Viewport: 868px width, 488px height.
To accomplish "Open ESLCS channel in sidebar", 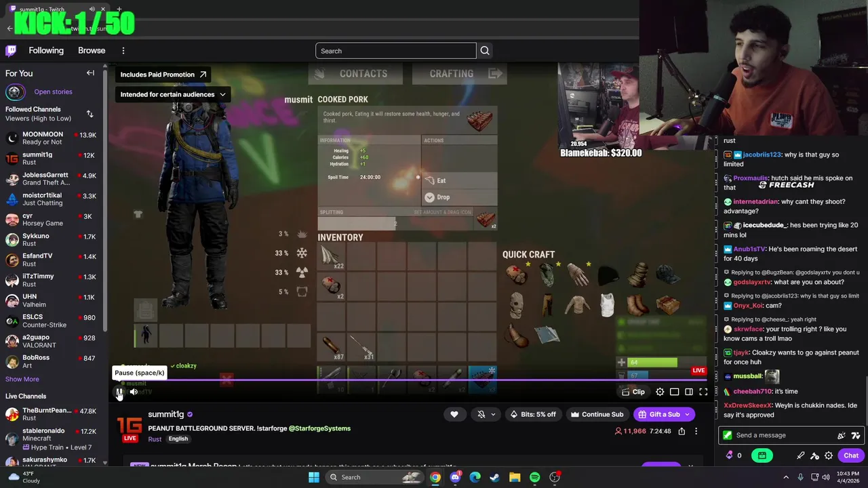I will (52, 321).
